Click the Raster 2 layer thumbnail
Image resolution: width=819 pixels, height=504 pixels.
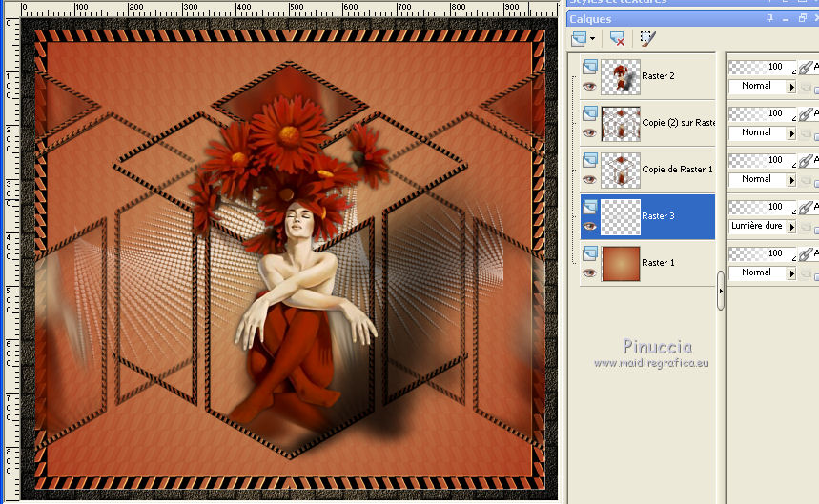point(621,76)
